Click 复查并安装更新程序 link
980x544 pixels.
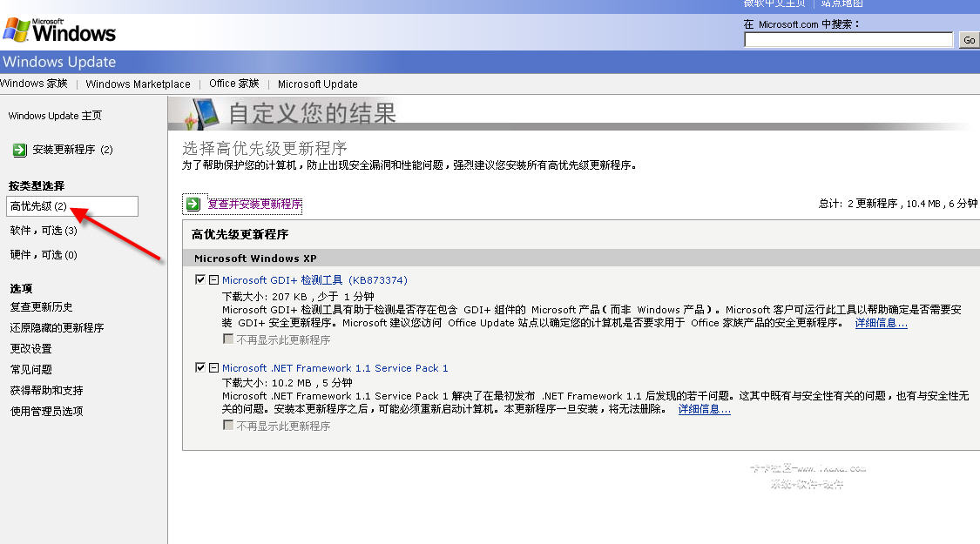click(x=254, y=205)
